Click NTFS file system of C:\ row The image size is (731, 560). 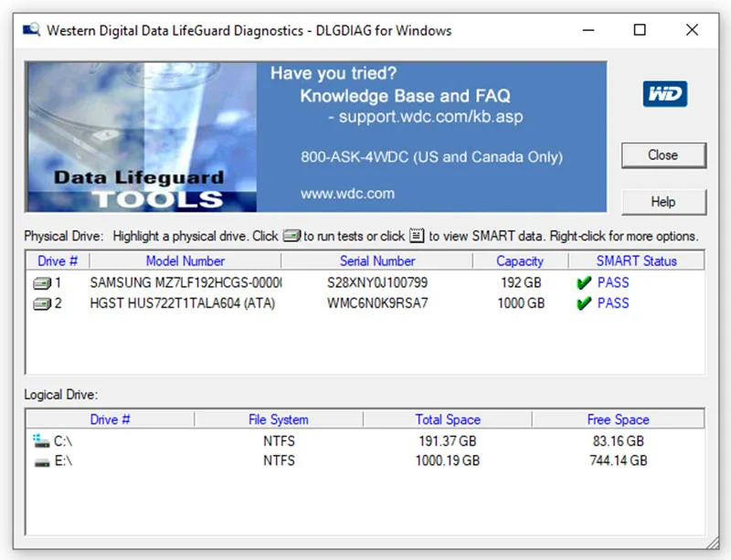279,441
